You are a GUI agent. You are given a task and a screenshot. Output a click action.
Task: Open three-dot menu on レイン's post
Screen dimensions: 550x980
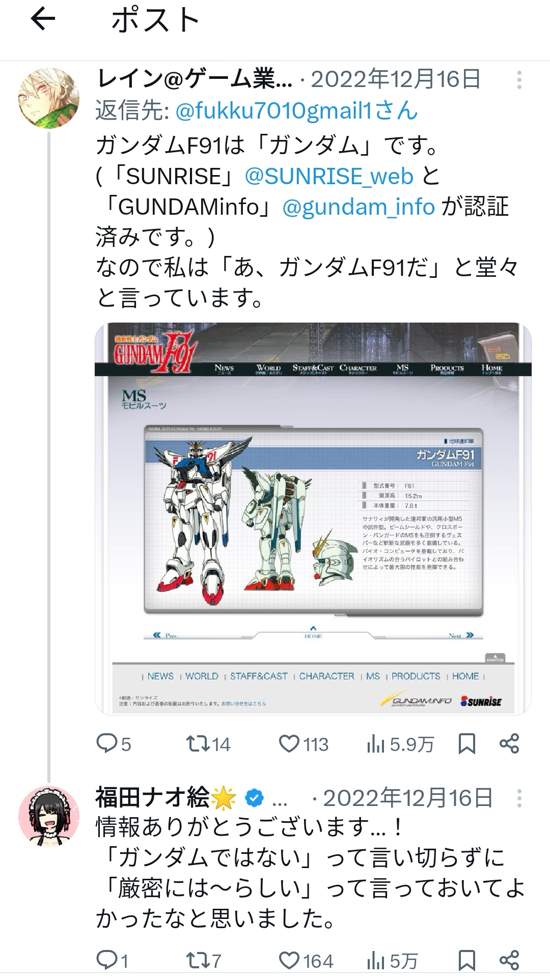click(519, 80)
